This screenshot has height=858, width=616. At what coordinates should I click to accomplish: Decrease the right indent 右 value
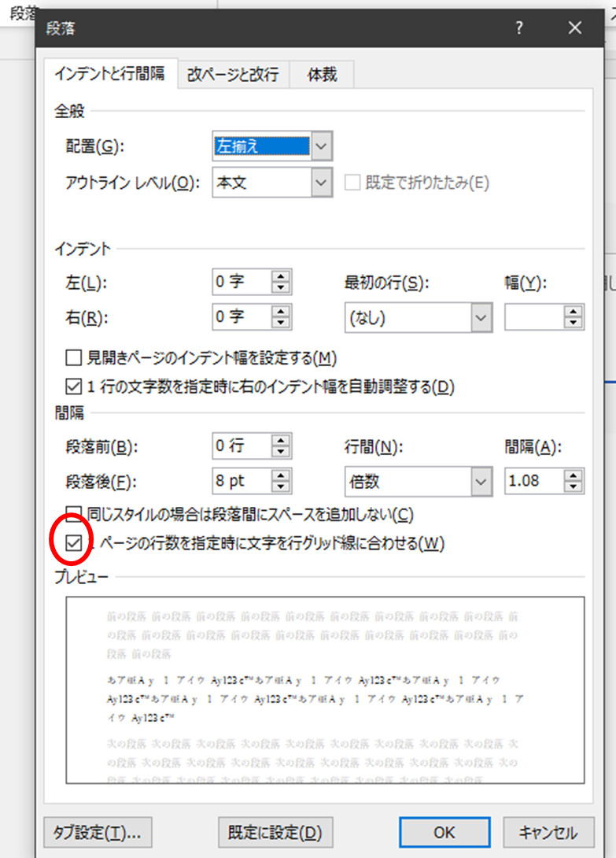point(281,323)
